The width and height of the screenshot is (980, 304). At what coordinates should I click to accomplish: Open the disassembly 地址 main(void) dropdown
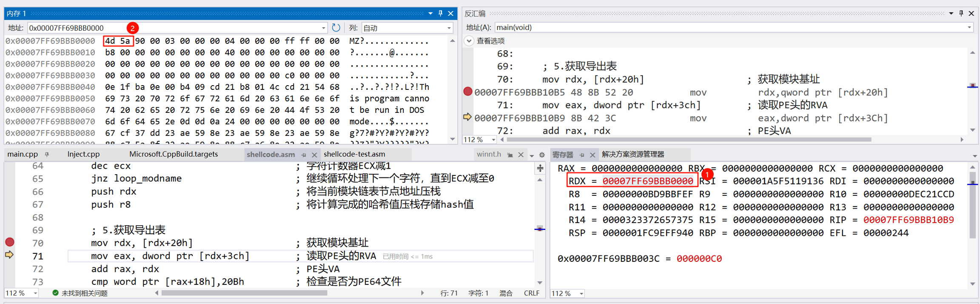point(969,28)
